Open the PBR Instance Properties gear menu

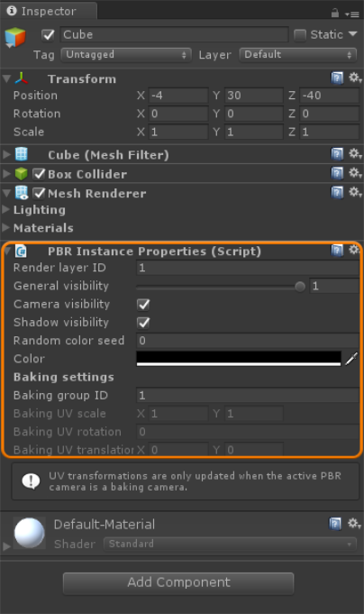pos(355,250)
